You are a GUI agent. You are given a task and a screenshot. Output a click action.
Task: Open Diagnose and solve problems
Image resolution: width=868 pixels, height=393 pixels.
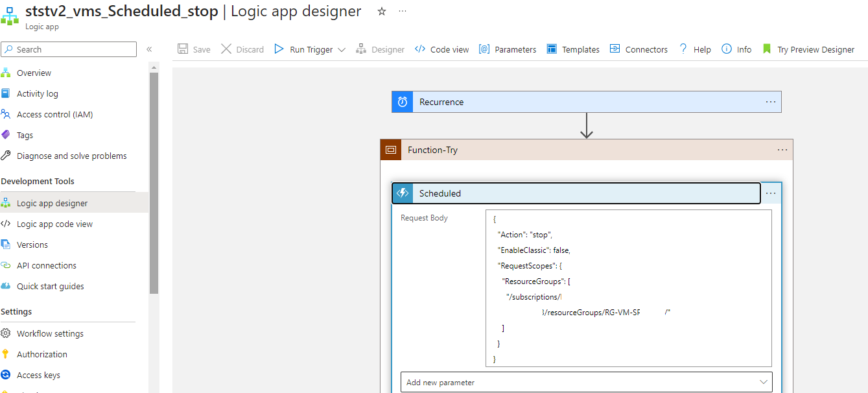click(72, 156)
